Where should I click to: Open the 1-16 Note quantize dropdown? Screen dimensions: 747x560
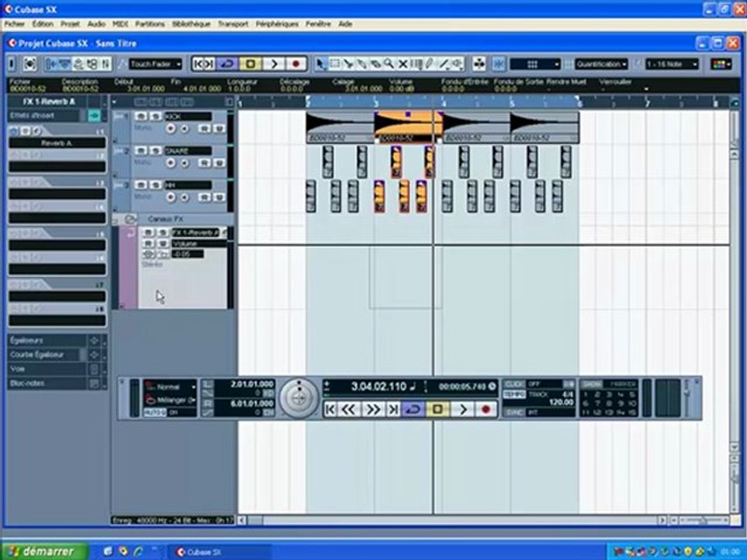pyautogui.click(x=672, y=64)
